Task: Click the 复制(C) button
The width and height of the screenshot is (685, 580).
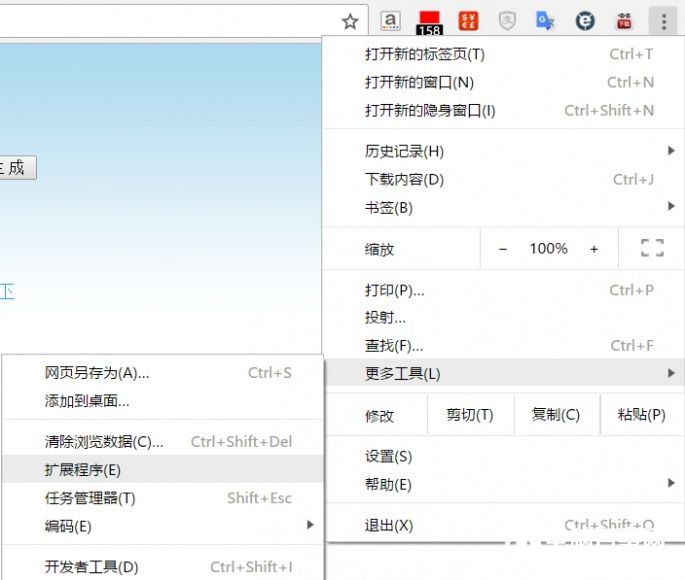Action: [x=556, y=415]
